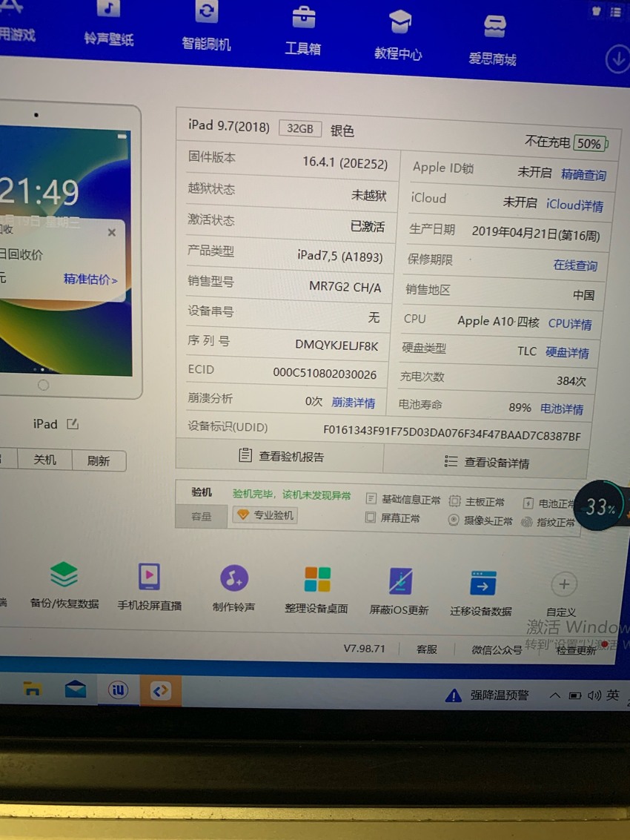Image resolution: width=630 pixels, height=840 pixels.
Task: View CPU详情 link
Action: click(570, 324)
